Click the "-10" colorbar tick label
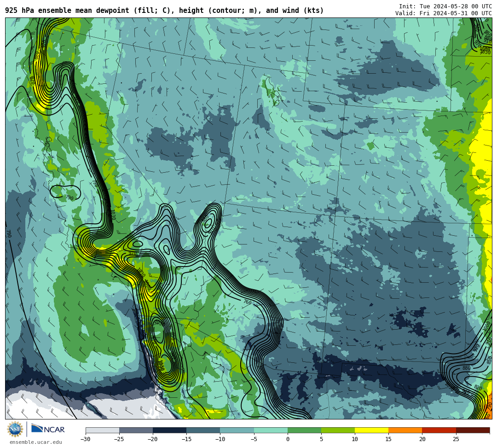This screenshot has width=497, height=448. [220, 439]
